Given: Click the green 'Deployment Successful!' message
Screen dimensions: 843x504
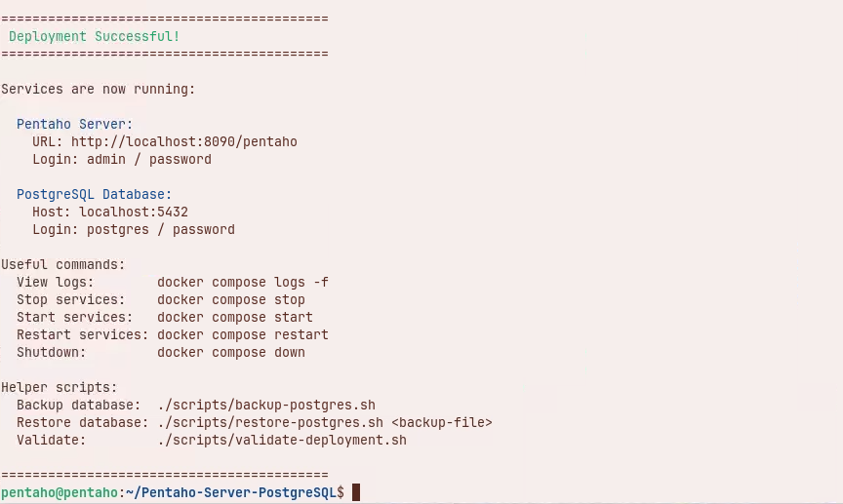Looking at the screenshot, I should tap(94, 37).
